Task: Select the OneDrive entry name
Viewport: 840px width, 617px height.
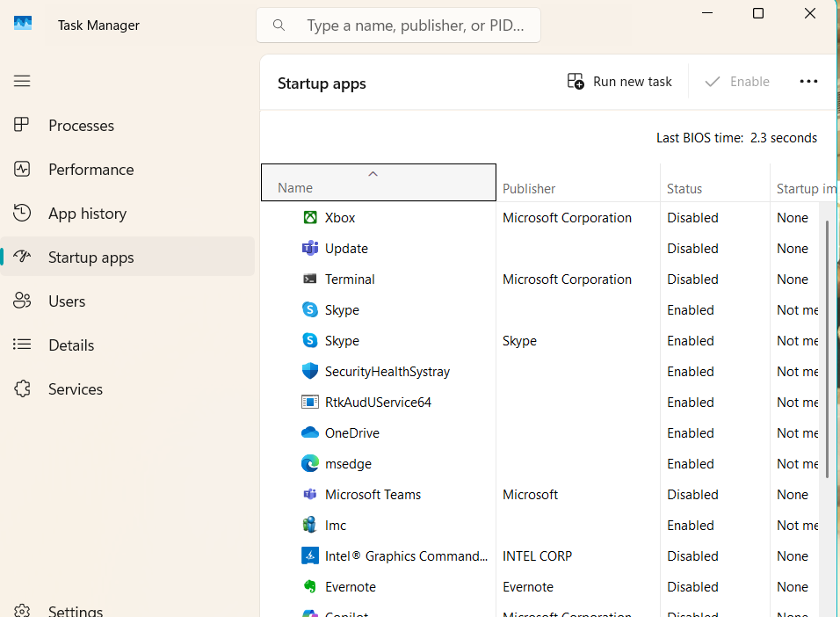Action: 352,432
